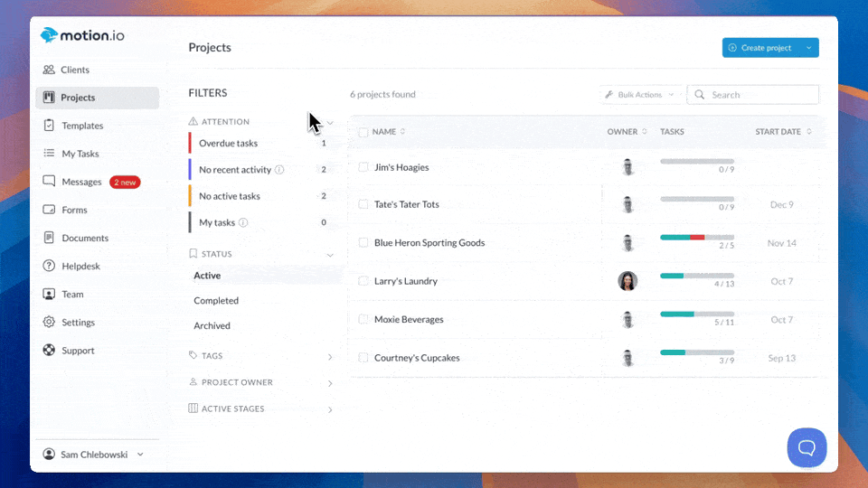868x488 pixels.
Task: Check the Blue Heron Sporting Goods checkbox
Action: pyautogui.click(x=363, y=242)
